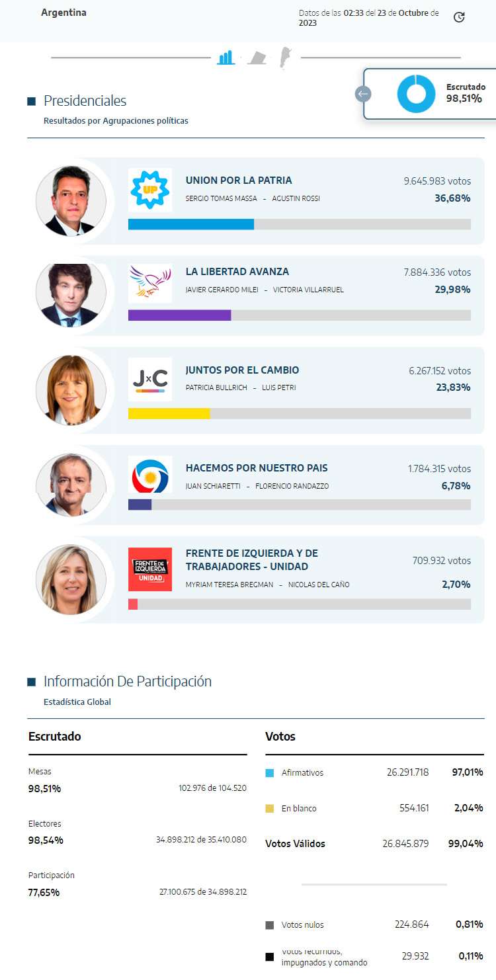Screen dimensions: 496x980
Task: Click Patricia Bullrich's portrait photo
Action: (71, 390)
